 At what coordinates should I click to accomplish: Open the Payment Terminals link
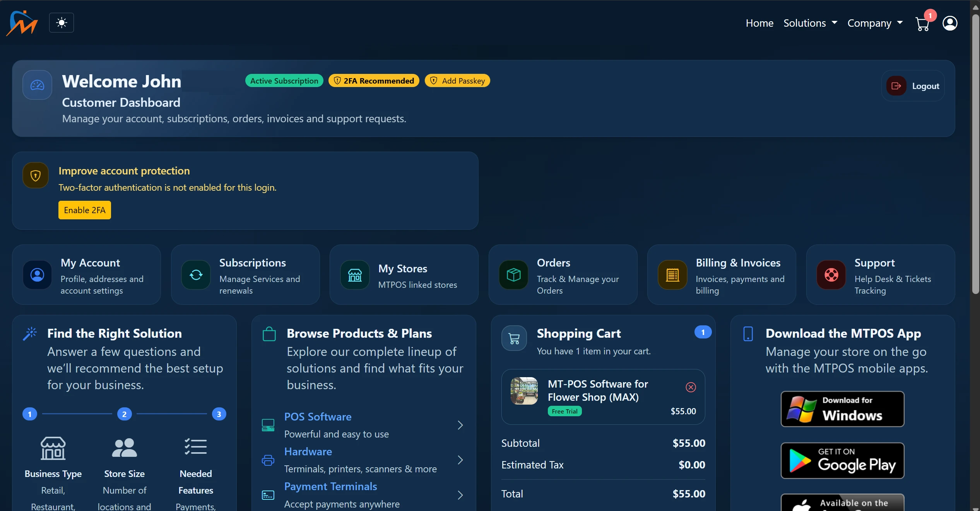tap(330, 486)
